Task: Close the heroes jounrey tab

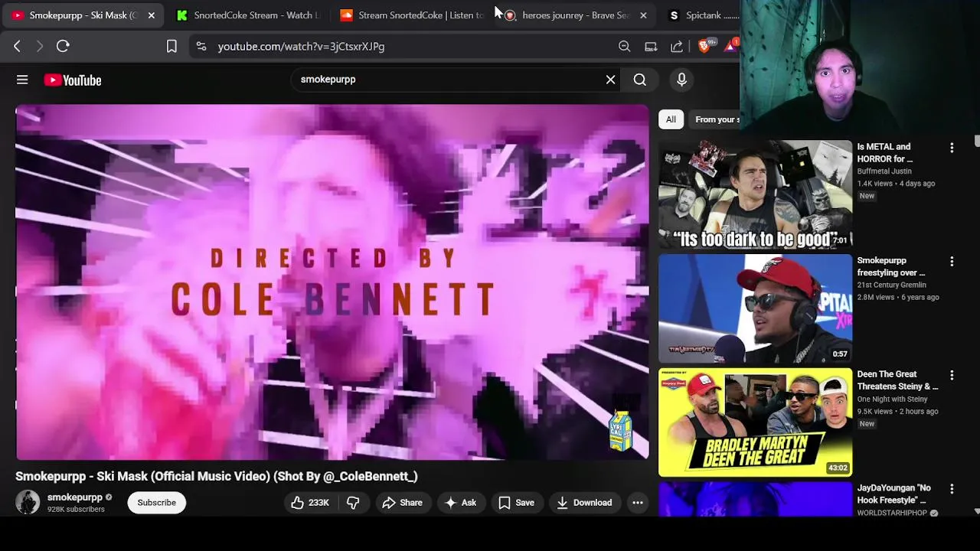Action: click(643, 15)
